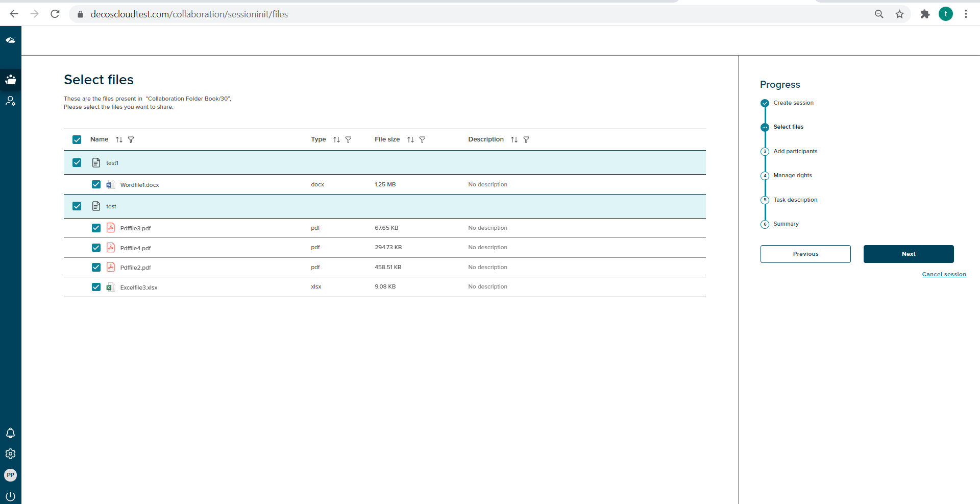Open the Type column filter
980x504 pixels.
coord(348,140)
